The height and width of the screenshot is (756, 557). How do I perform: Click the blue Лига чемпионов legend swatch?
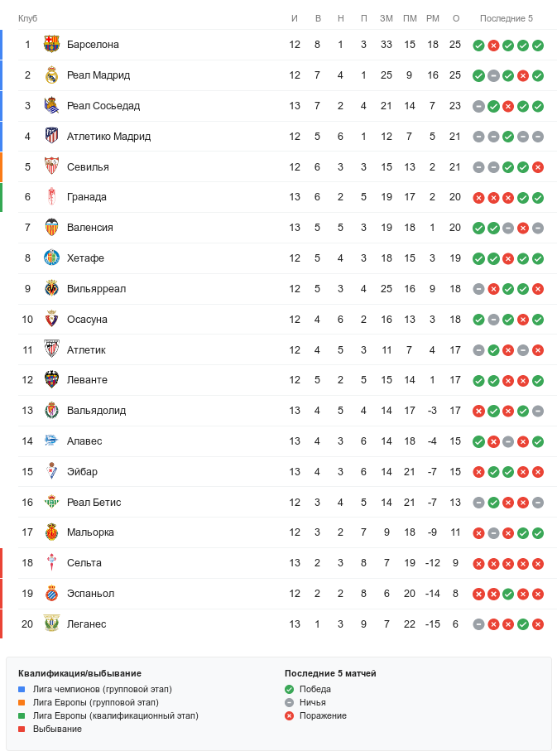[x=22, y=689]
